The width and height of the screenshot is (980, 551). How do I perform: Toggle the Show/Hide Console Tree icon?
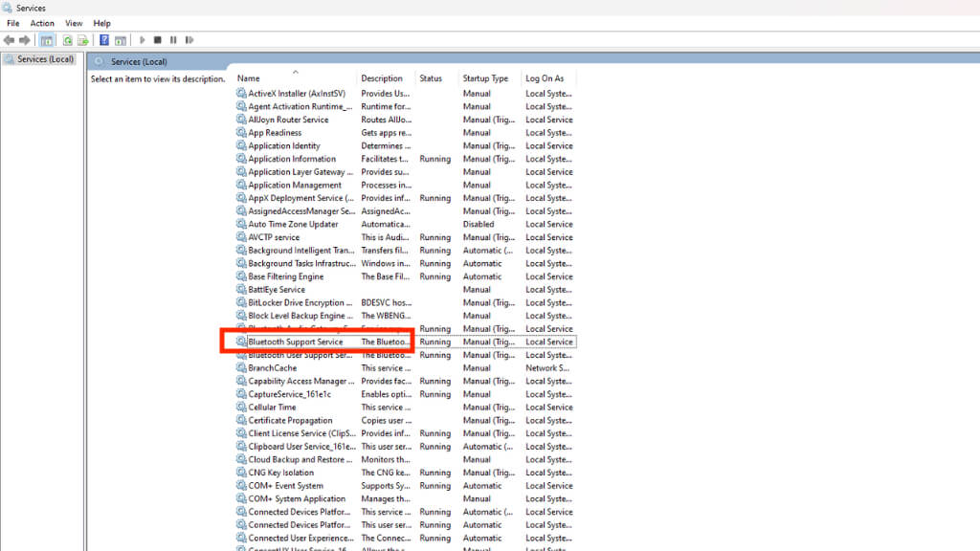pos(46,40)
